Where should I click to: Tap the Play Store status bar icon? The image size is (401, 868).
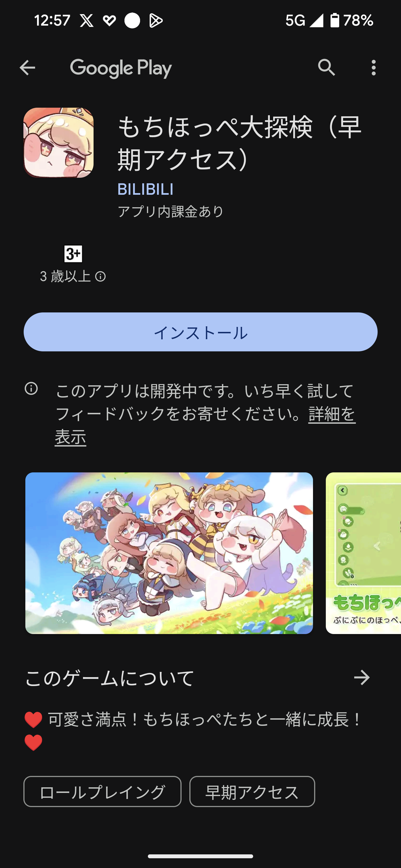tap(156, 21)
